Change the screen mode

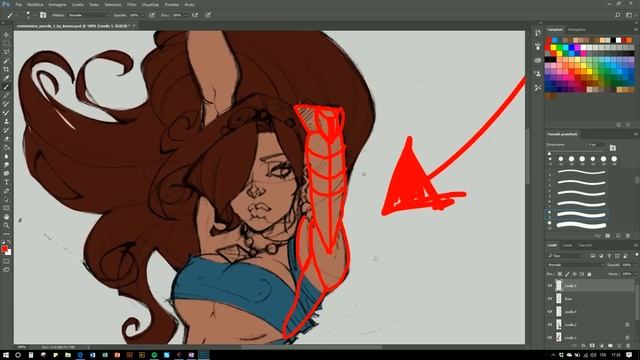point(6,270)
